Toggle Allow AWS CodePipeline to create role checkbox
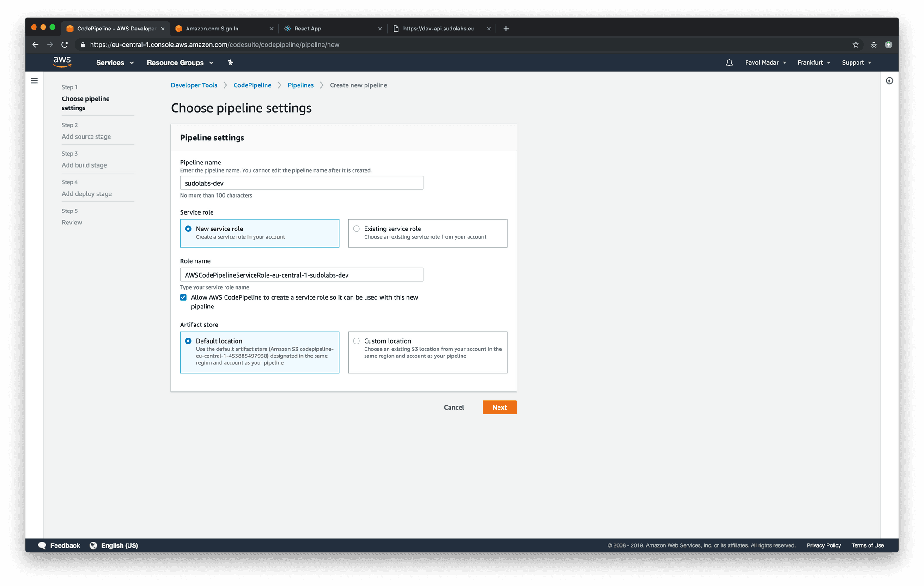The image size is (924, 586). tap(183, 297)
